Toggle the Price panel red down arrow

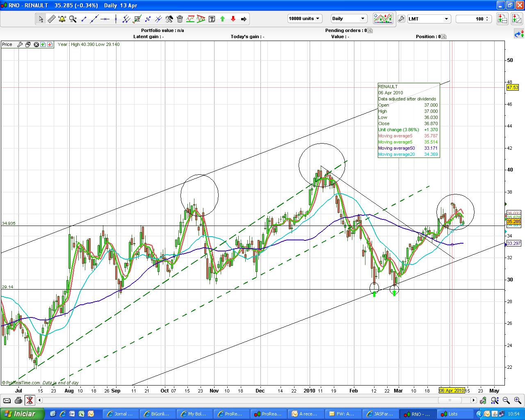click(50, 44)
